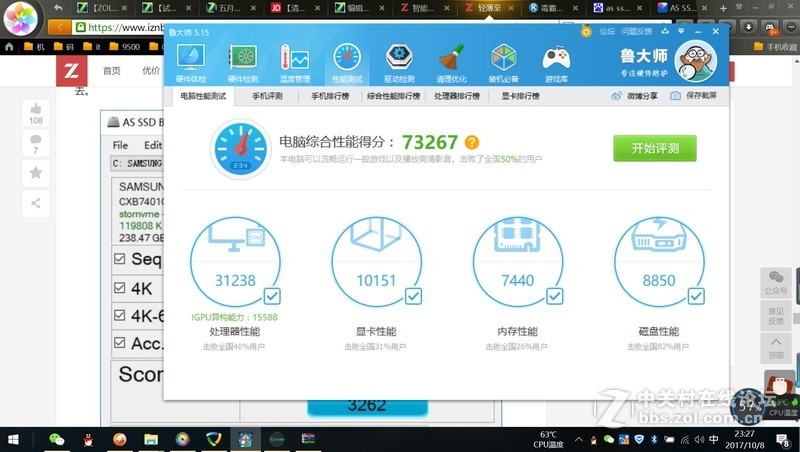The height and width of the screenshot is (452, 800).
Task: Open QQ penguin from taskbar
Action: (88, 440)
